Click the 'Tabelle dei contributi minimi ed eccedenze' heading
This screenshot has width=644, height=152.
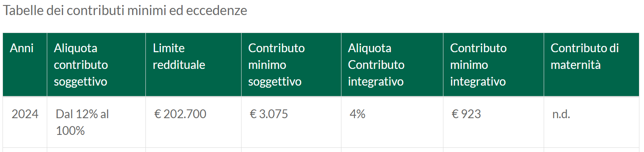(x=125, y=11)
